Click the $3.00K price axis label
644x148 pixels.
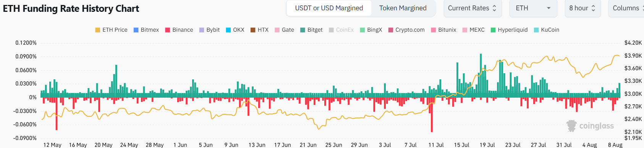tap(633, 94)
